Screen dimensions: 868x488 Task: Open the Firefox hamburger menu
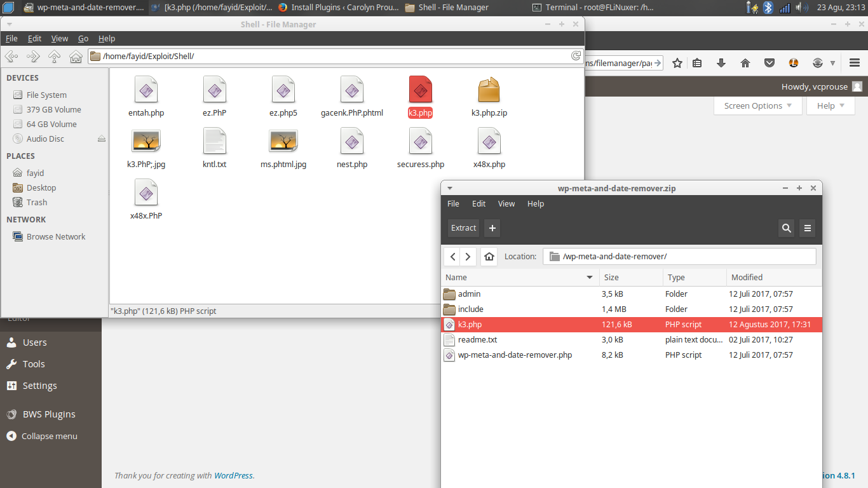(x=855, y=63)
